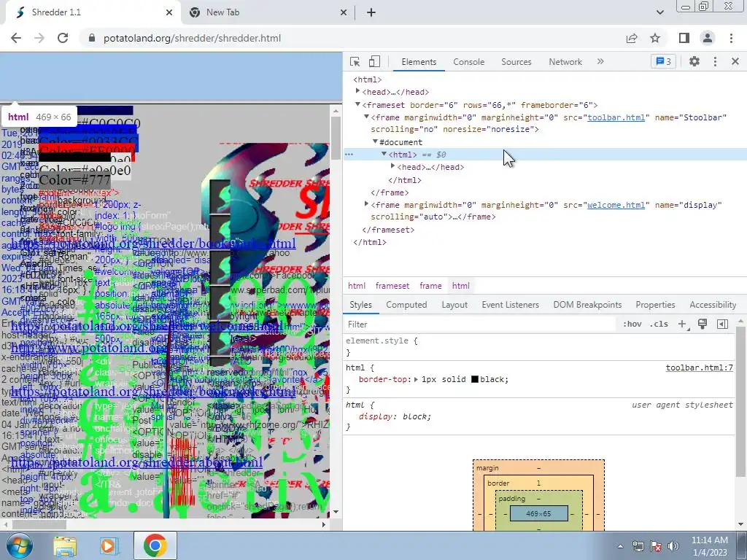This screenshot has width=747, height=560.
Task: Collapse the selected html node
Action: pos(384,154)
